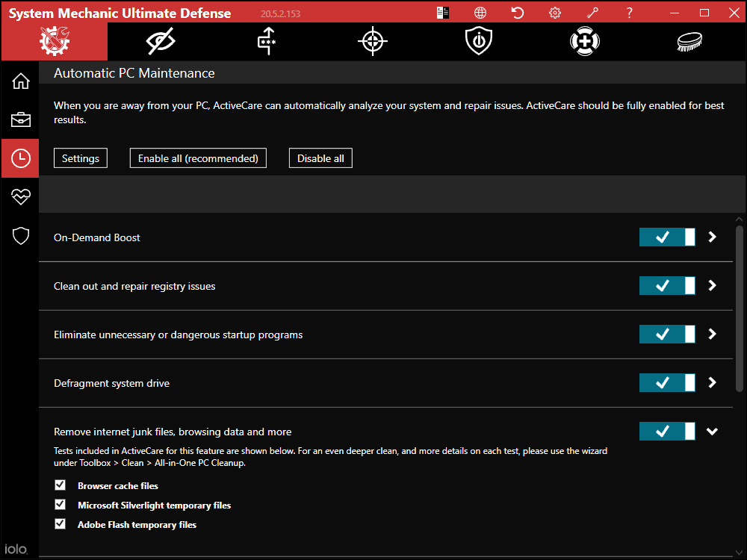Screen dimensions: 747x560
Task: Click the Enable all (recommended) button
Action: point(198,158)
